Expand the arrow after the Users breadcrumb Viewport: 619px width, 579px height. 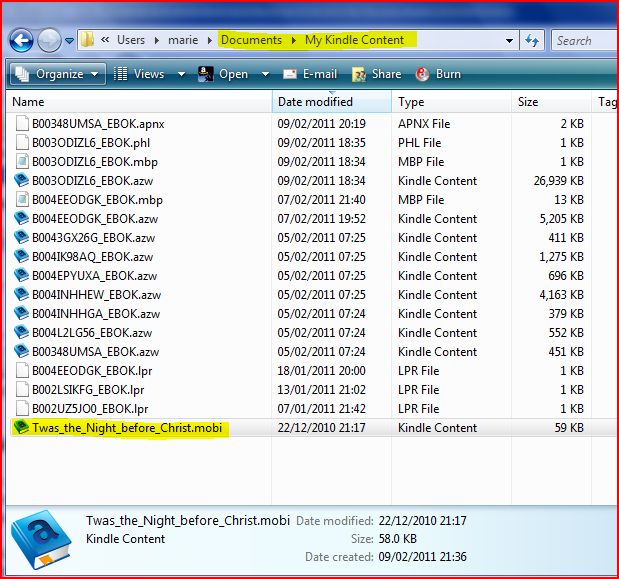pyautogui.click(x=157, y=40)
